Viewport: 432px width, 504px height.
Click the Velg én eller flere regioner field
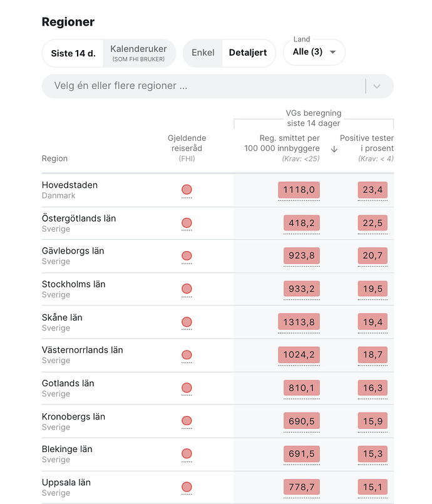point(200,86)
